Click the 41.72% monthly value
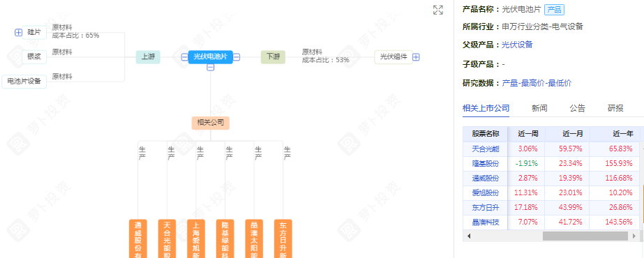The height and width of the screenshot is (258, 644). point(571,222)
